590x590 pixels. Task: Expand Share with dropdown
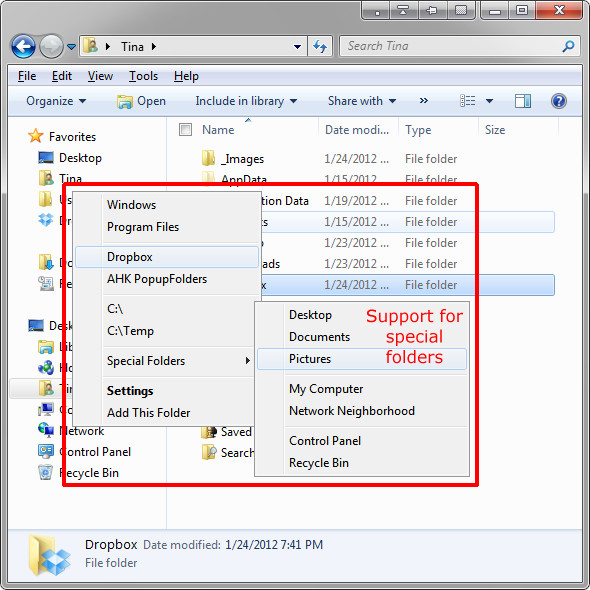tap(362, 101)
